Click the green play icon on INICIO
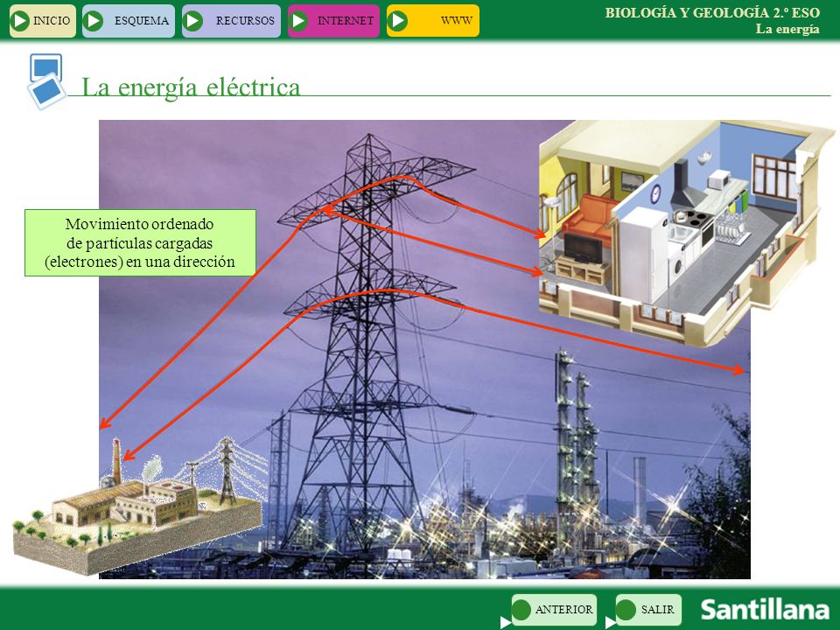840x630 pixels. (20, 21)
